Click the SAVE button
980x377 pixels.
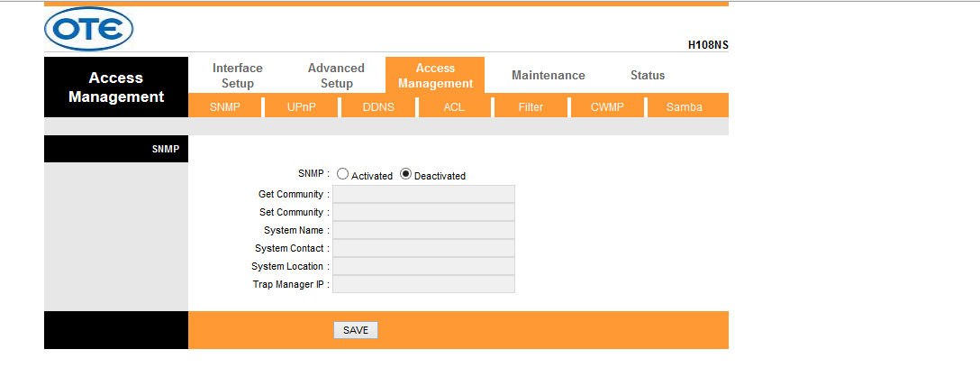[356, 330]
